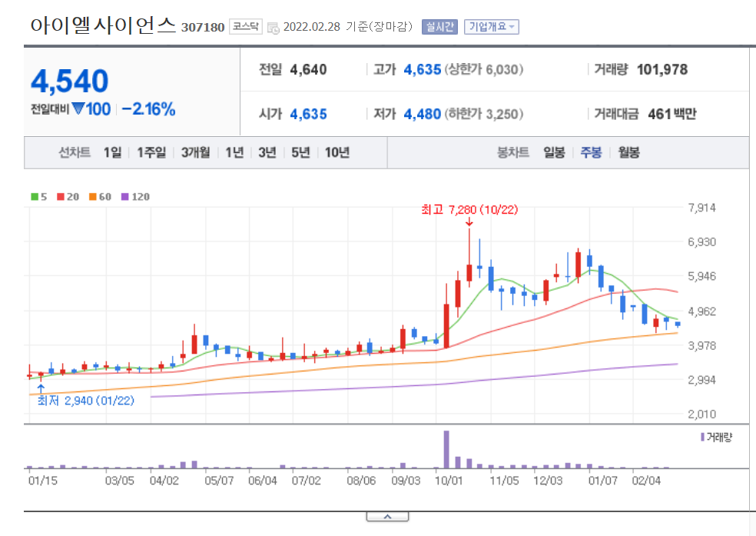
Task: Select the 1년 line chart tab
Action: pyautogui.click(x=234, y=152)
